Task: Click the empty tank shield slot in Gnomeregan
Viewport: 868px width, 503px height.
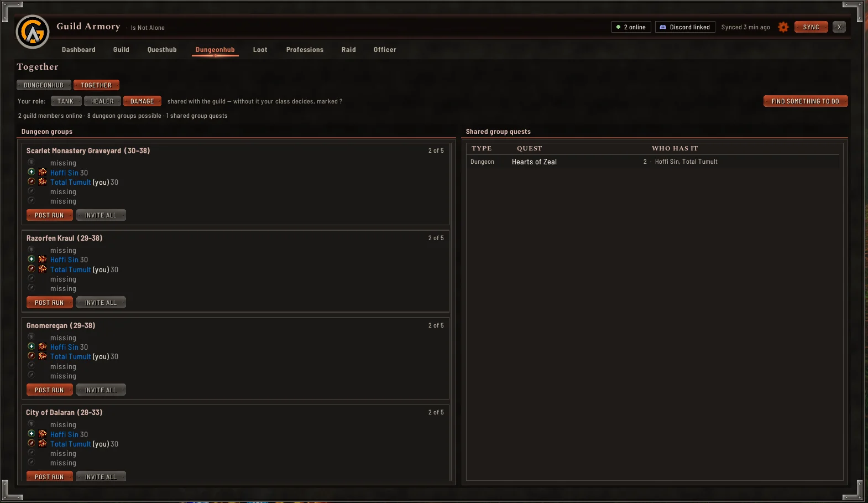Action: click(32, 337)
